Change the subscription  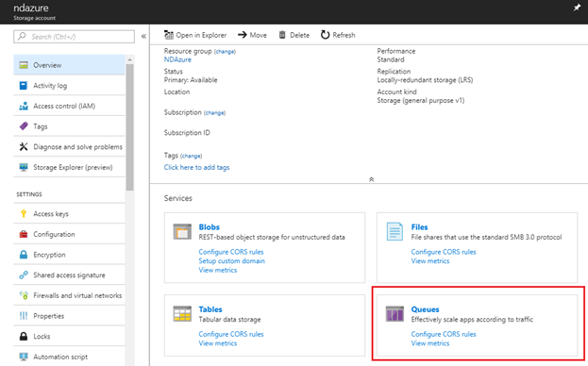tap(215, 113)
